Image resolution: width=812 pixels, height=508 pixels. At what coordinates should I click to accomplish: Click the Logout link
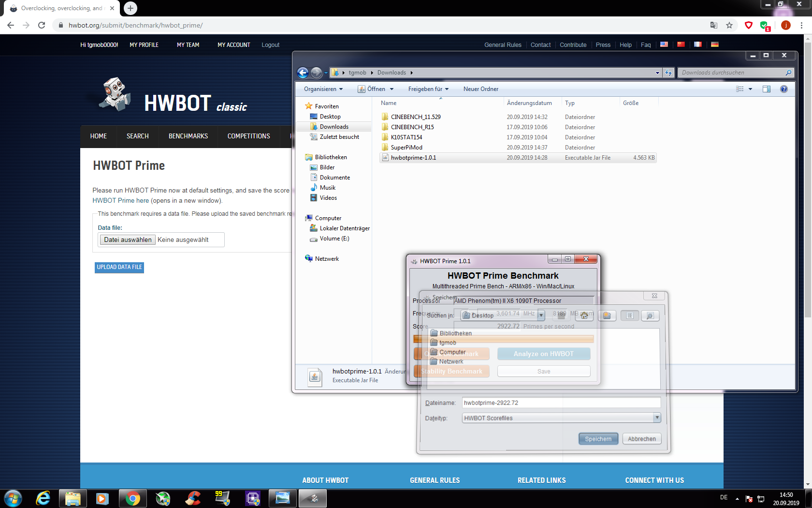pos(270,45)
